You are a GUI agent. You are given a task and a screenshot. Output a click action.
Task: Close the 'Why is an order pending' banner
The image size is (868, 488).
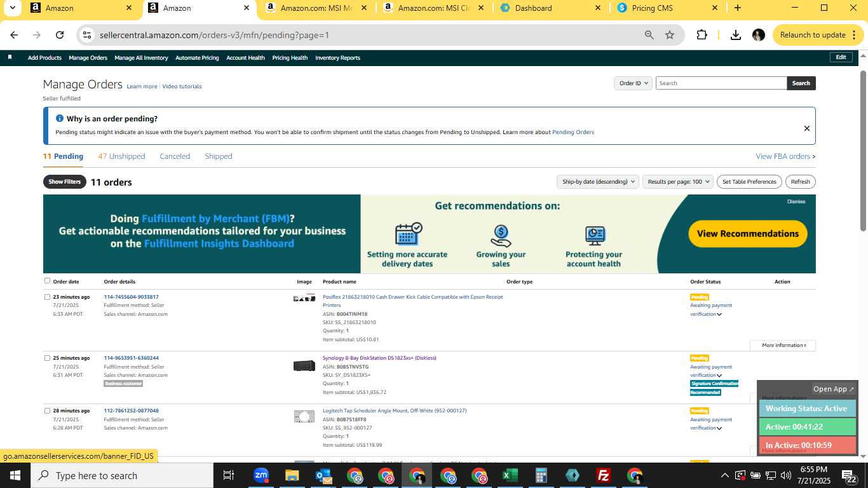coord(806,128)
